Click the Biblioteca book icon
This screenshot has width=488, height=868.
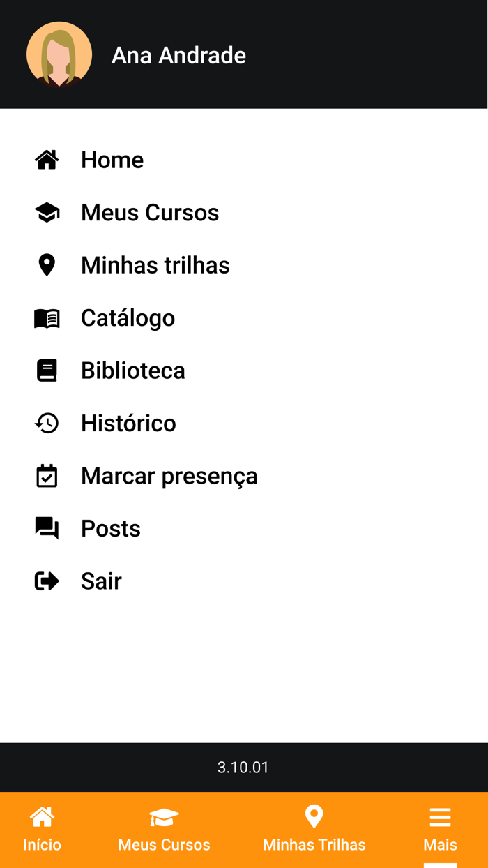46,370
